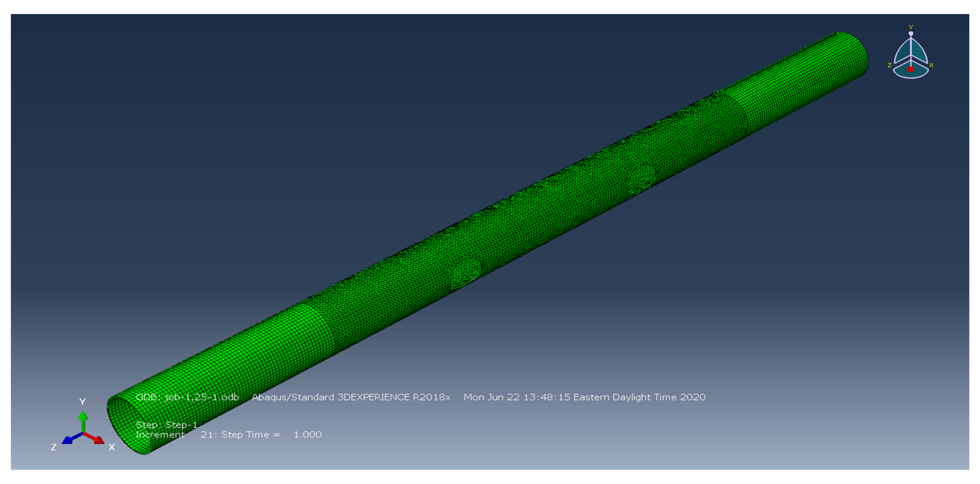Click the yellow Y label above the compass
Viewport: 980px width, 484px height.
(x=910, y=27)
